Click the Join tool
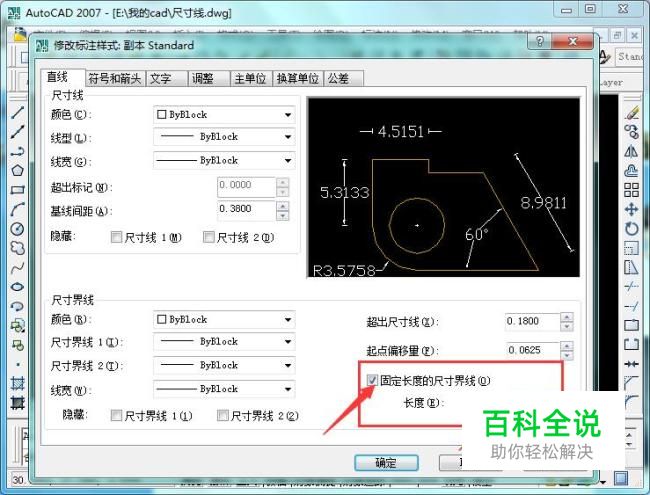This screenshot has width=650, height=495. (631, 364)
